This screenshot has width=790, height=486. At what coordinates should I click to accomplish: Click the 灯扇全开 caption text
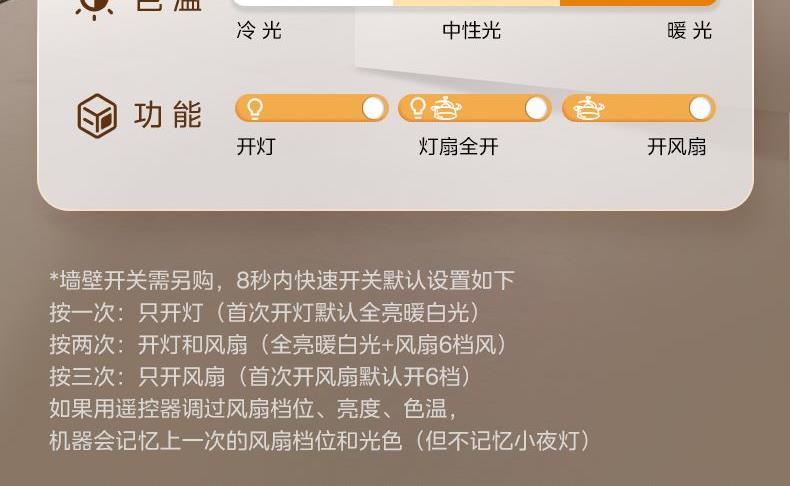coord(458,147)
